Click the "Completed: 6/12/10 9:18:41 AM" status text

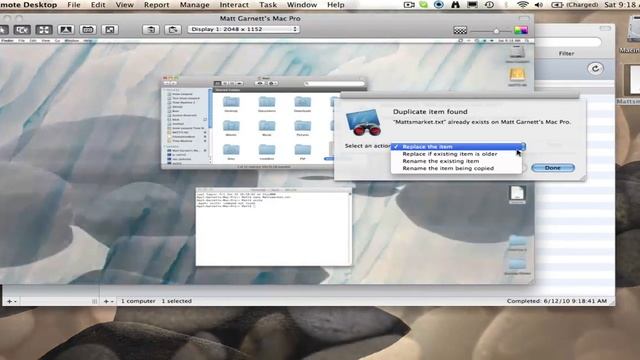[557, 301]
